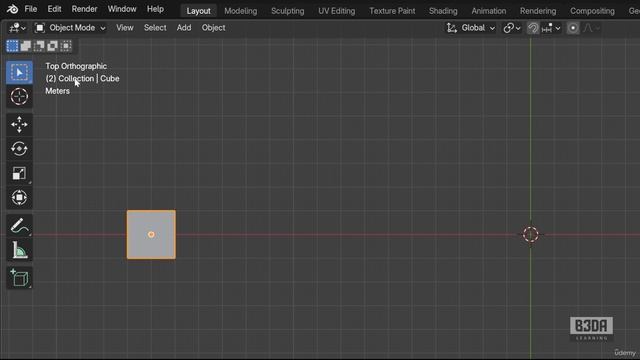Select the extend selection mode icon
640x360 pixels.
(x=26, y=46)
